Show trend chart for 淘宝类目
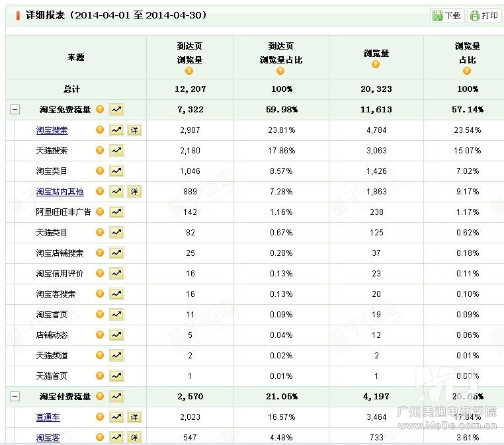 (116, 171)
